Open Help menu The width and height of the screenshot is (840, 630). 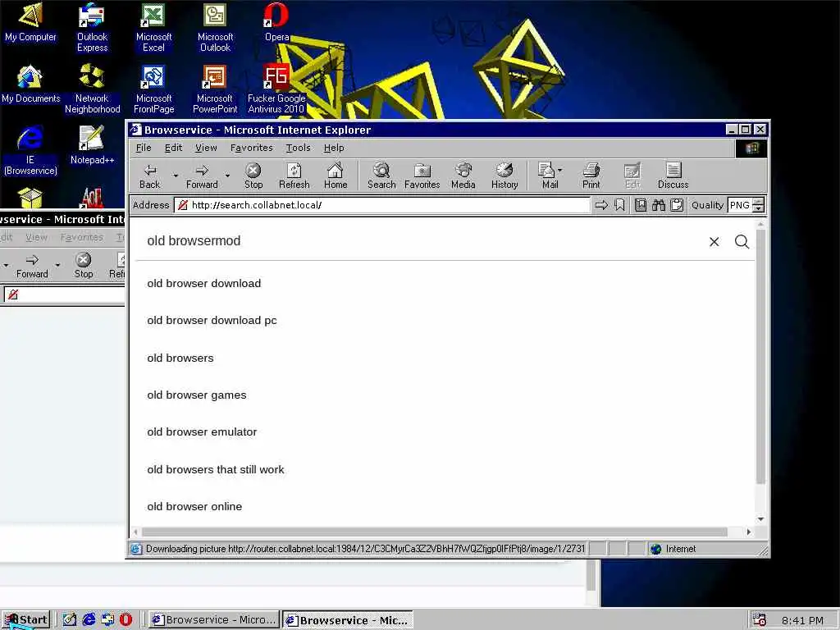334,148
